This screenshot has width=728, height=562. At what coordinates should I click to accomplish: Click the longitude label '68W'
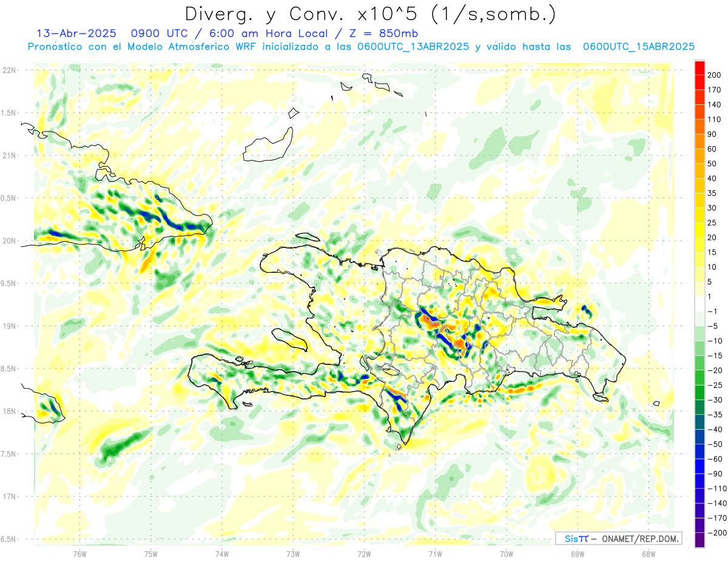coord(648,554)
